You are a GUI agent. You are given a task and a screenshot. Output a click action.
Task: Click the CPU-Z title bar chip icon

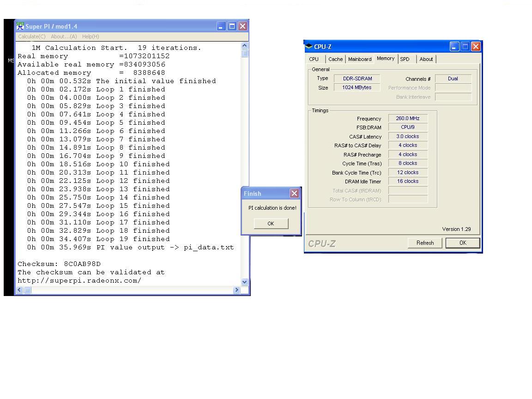309,47
